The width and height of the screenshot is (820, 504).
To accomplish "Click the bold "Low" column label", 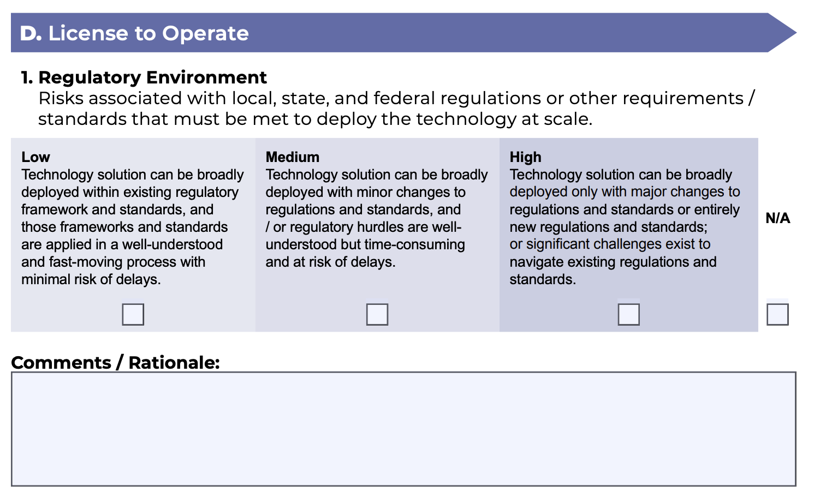I will (x=36, y=157).
